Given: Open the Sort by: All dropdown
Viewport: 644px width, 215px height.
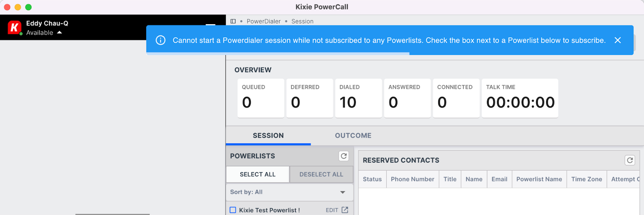Looking at the screenshot, I should point(289,192).
